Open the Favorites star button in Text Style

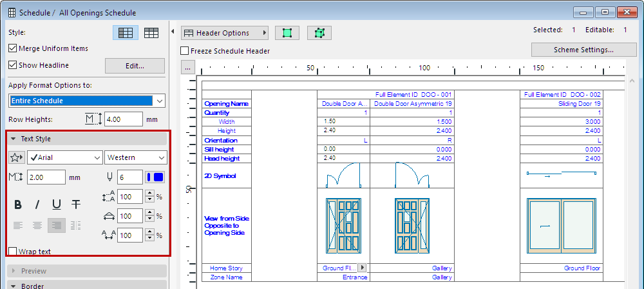point(17,158)
